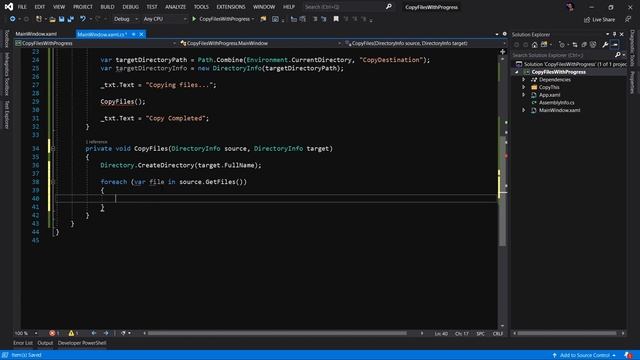Open the Debug configuration dropdown

(x=125, y=19)
